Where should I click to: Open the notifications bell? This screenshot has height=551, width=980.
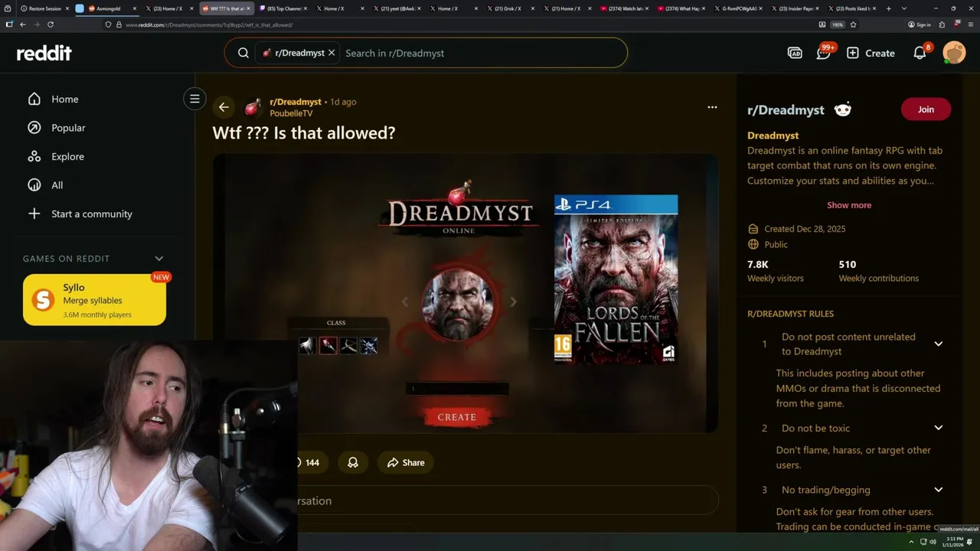[920, 53]
